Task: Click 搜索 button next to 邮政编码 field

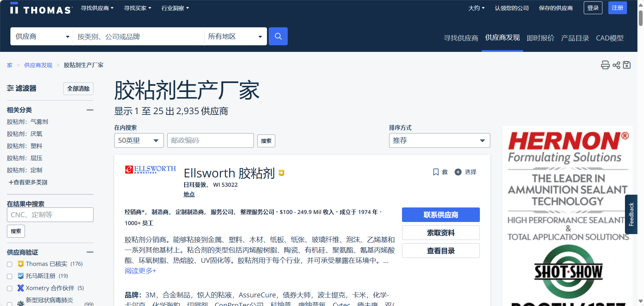Action: click(x=266, y=141)
